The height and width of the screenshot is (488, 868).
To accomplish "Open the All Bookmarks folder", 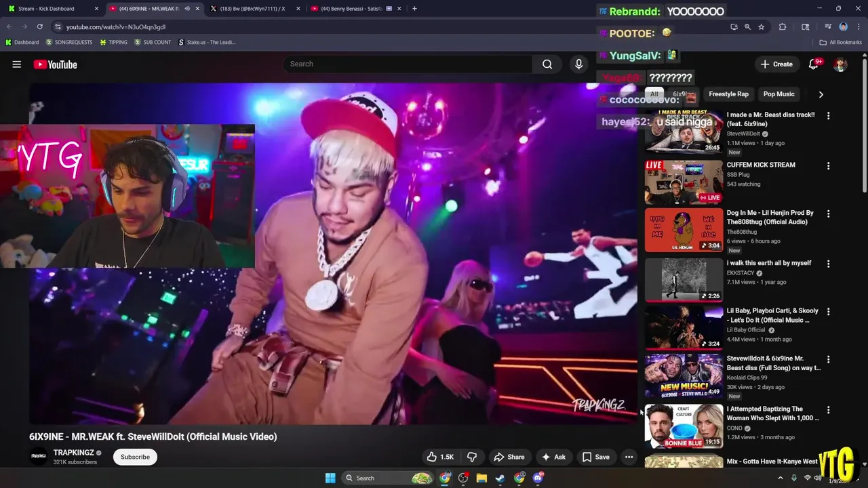I will point(841,42).
